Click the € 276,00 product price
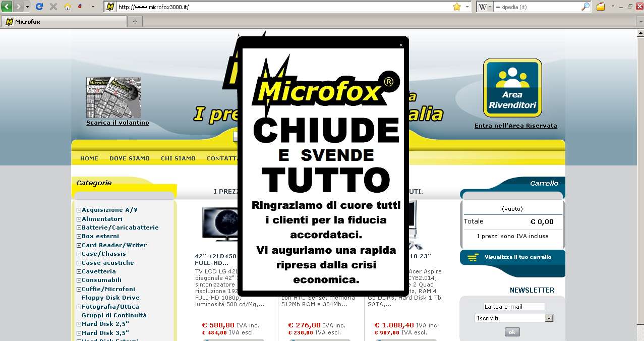644x341 pixels. pyautogui.click(x=304, y=325)
